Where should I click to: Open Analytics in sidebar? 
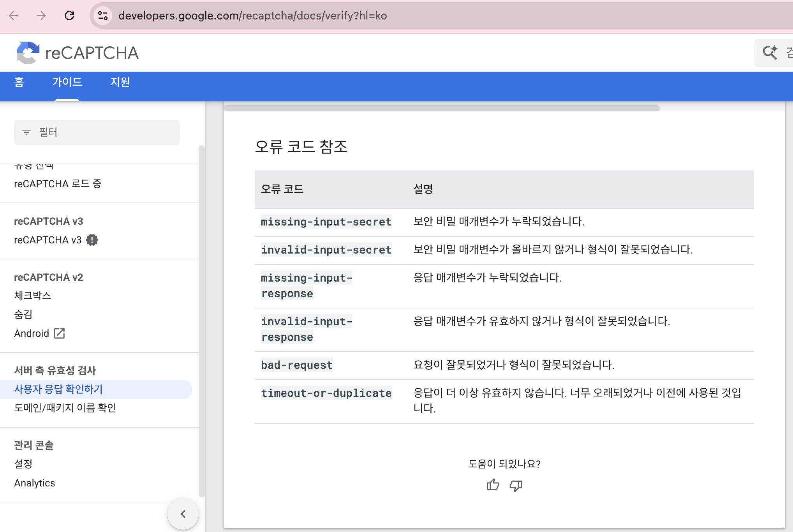tap(35, 483)
